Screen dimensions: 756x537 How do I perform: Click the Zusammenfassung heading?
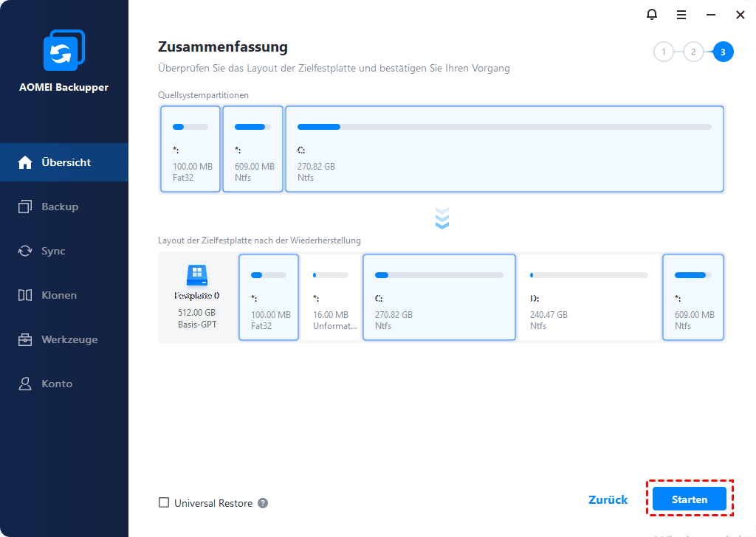point(223,46)
